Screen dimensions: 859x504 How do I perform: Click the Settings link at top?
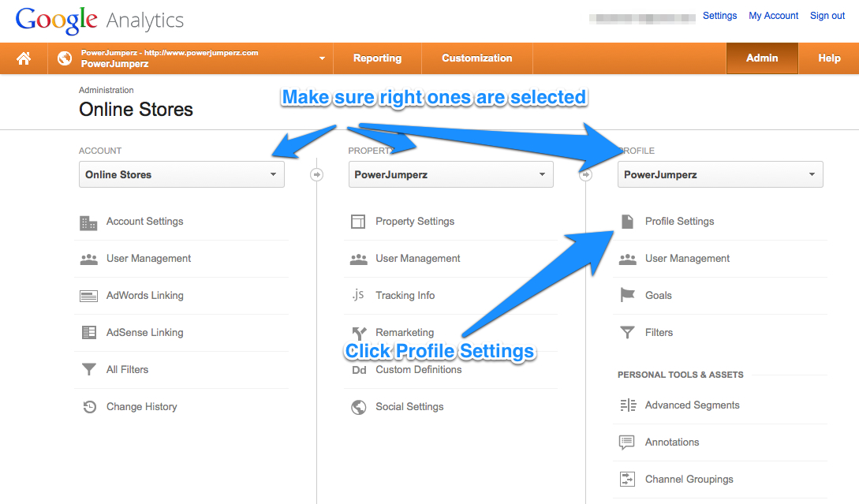(x=720, y=16)
